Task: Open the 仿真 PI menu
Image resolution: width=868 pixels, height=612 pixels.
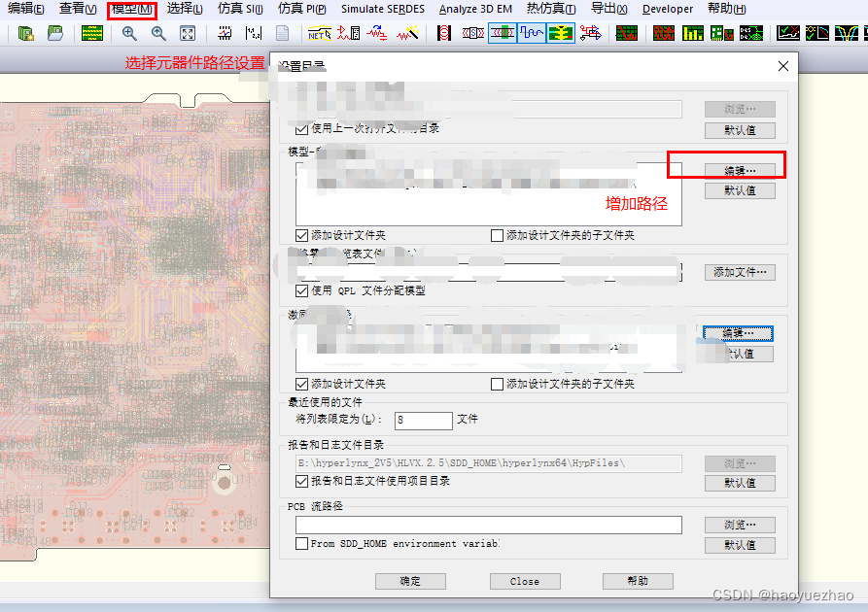Action: point(301,9)
